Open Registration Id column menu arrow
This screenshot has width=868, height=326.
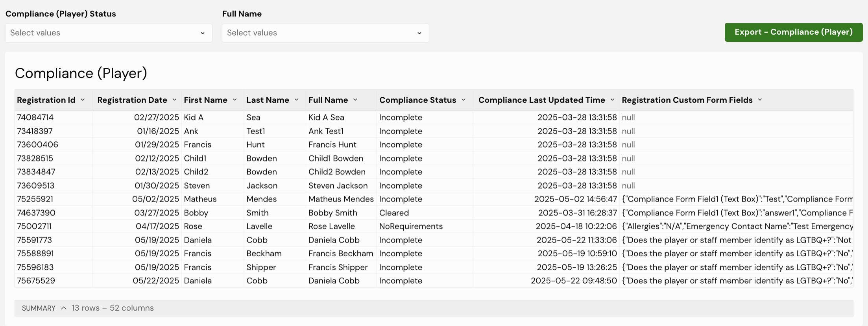(x=83, y=100)
